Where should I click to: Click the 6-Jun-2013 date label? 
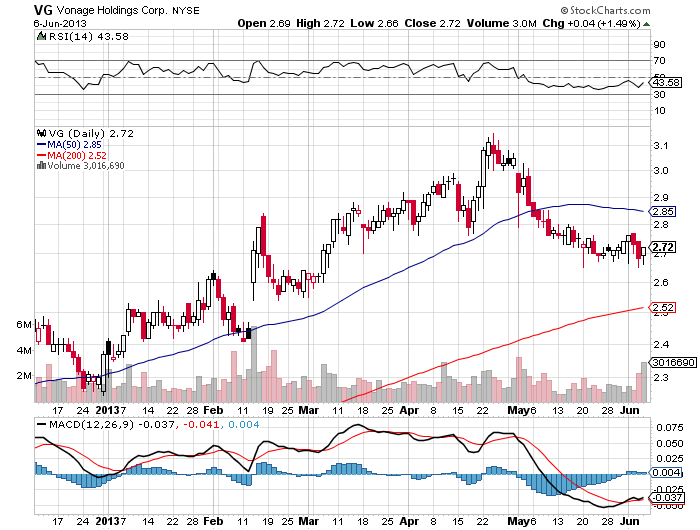tap(60, 24)
